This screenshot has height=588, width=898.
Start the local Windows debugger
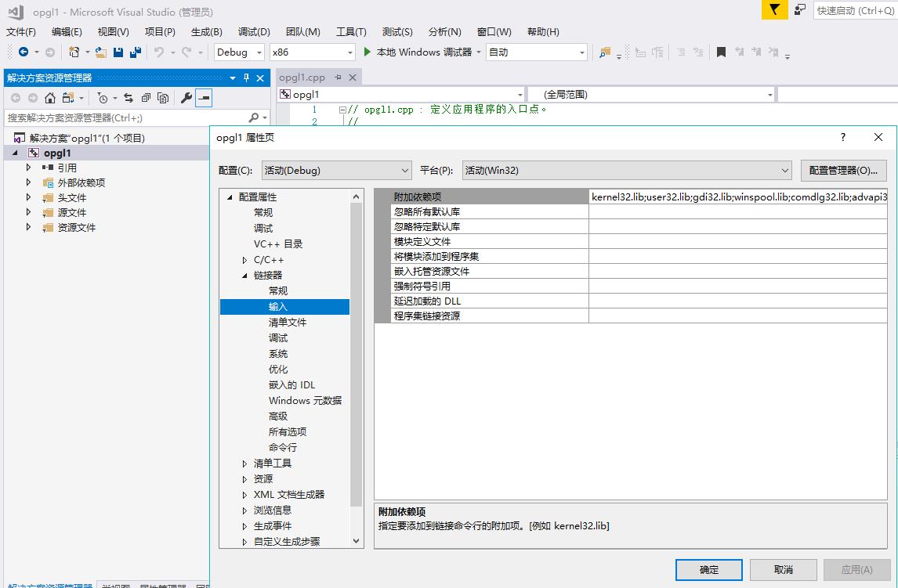pos(418,52)
